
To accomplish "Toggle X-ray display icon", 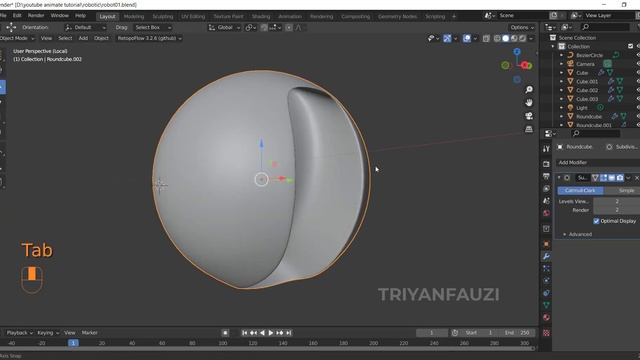I will pos(486,38).
